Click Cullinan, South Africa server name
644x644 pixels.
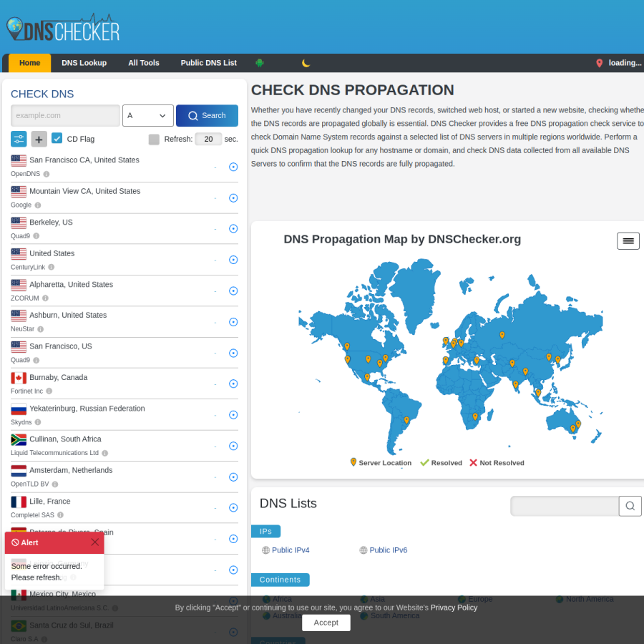tap(65, 439)
